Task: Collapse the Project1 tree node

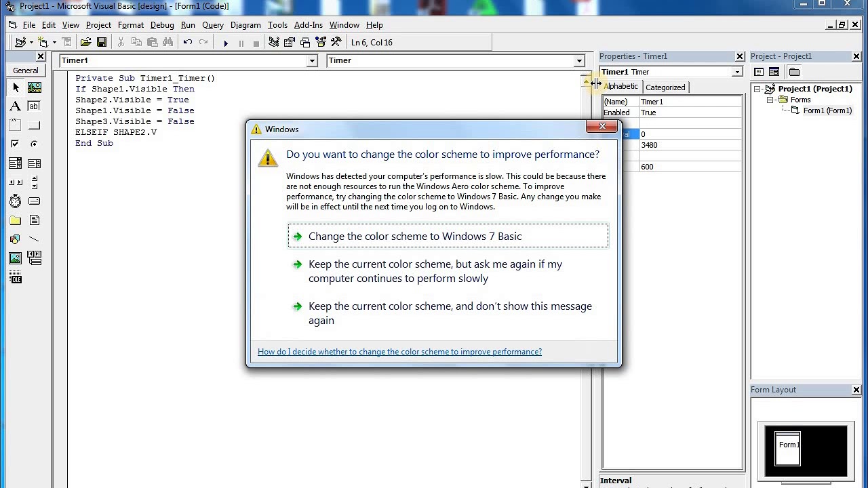Action: click(757, 89)
